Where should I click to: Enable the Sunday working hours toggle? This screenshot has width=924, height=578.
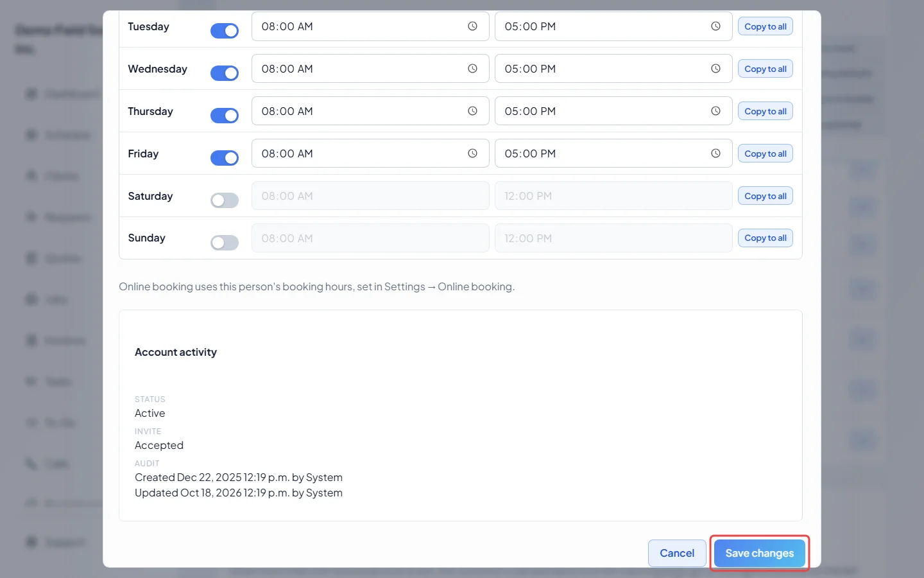pos(225,243)
